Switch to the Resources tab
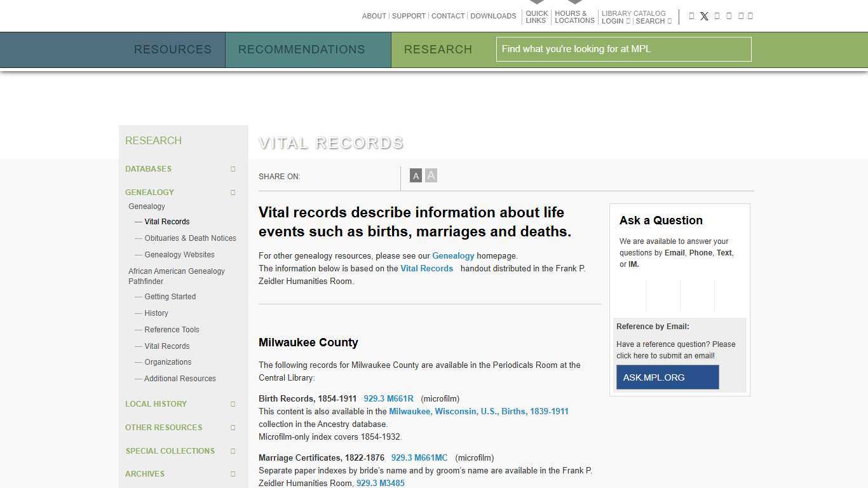The height and width of the screenshot is (488, 868). (x=172, y=50)
